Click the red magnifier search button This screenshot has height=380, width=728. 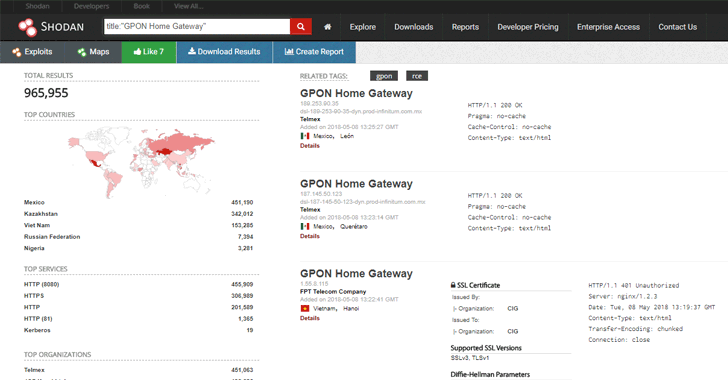coord(300,26)
